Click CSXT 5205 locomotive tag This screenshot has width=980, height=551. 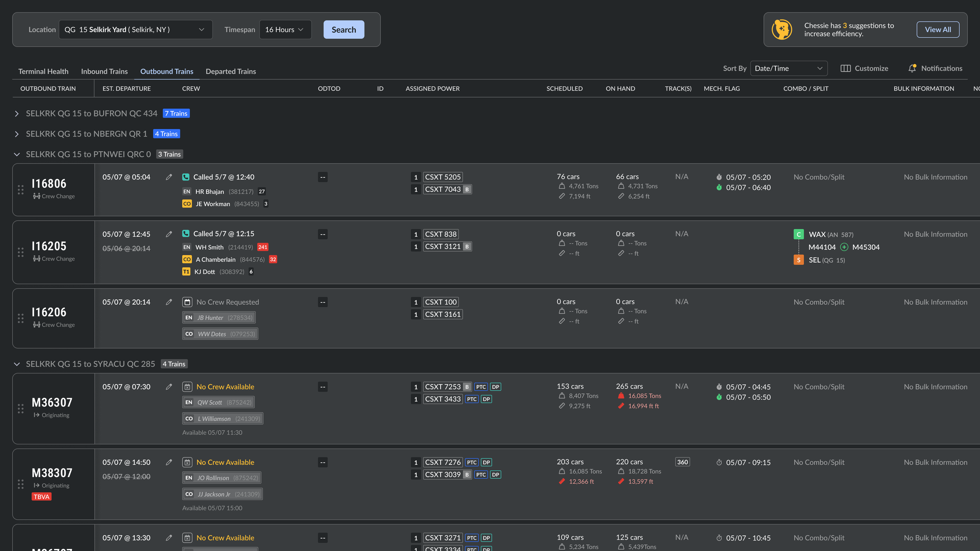pos(443,177)
